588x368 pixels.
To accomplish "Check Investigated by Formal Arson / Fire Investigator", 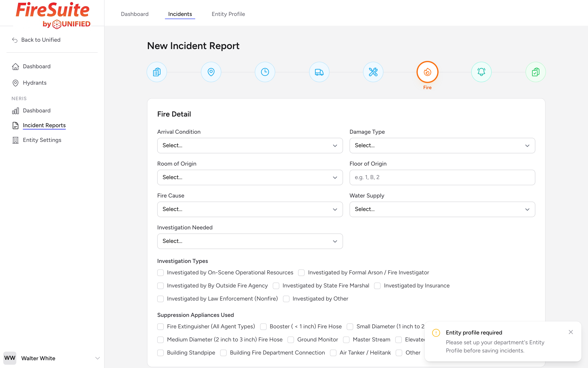I will coord(301,273).
